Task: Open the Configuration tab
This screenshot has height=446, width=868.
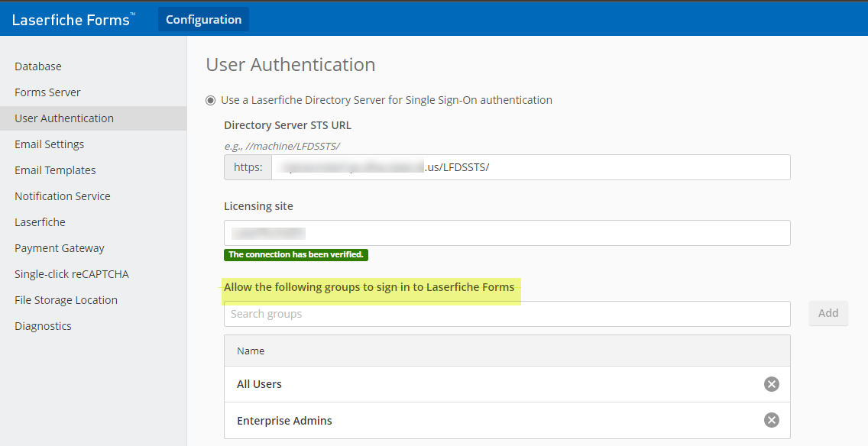Action: point(204,19)
